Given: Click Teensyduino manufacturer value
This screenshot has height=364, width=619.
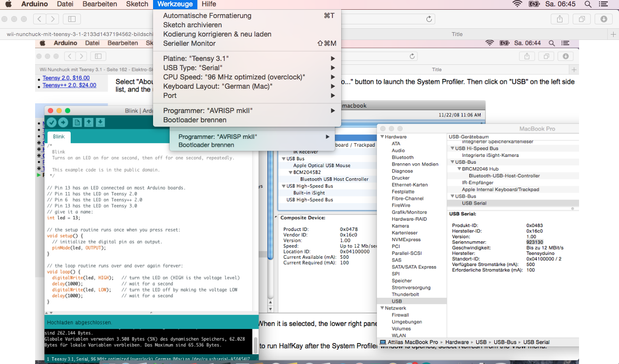Looking at the screenshot, I should point(541,253).
